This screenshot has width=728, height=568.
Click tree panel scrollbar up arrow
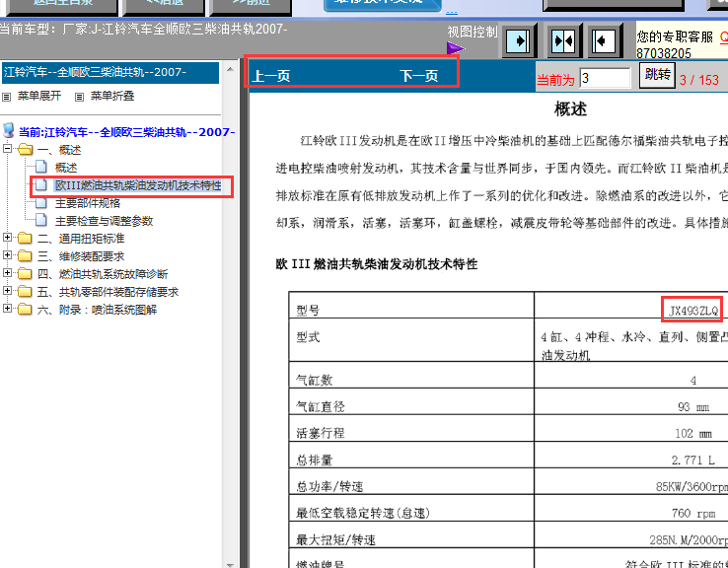coord(230,69)
